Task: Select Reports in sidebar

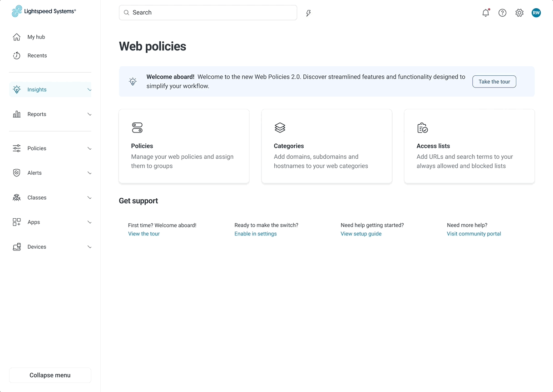Action: click(x=37, y=114)
